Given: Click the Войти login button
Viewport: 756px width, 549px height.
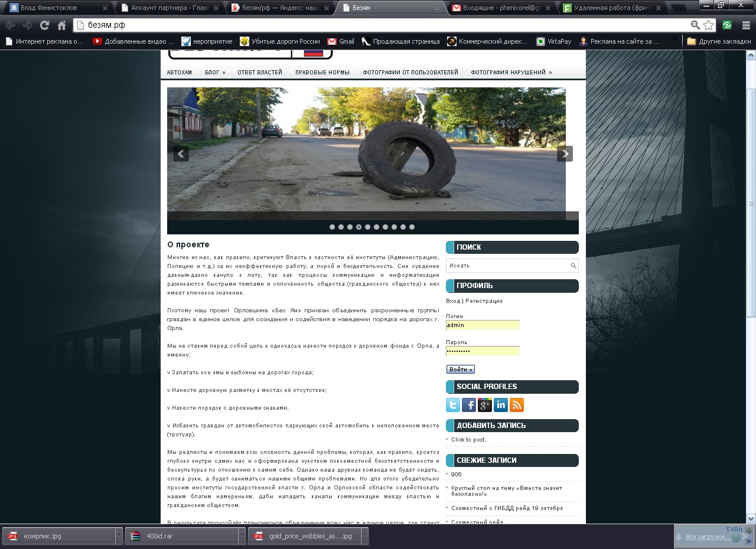Looking at the screenshot, I should click(461, 370).
